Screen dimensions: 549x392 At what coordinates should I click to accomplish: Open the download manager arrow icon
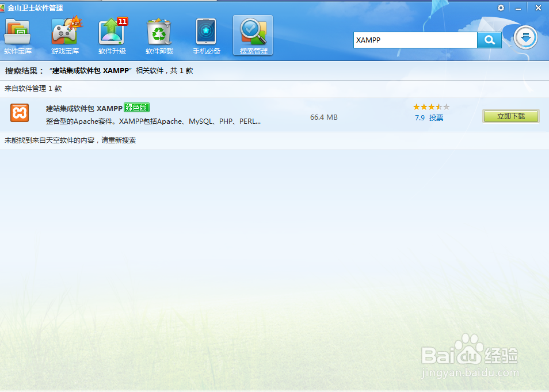(x=525, y=37)
